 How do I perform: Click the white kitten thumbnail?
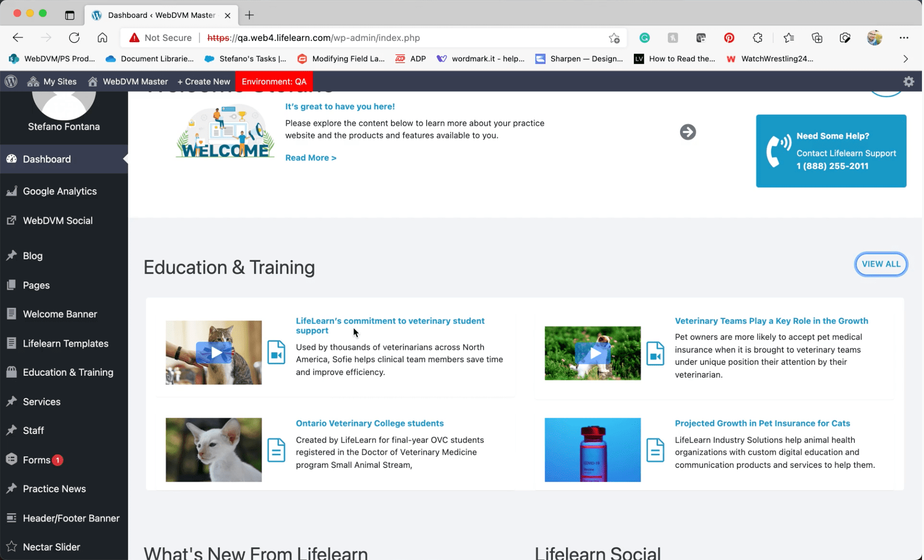[x=213, y=450]
